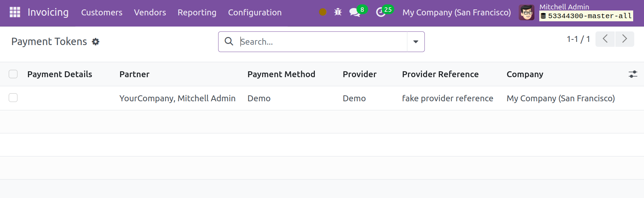
Task: Open the Customers menu
Action: pos(102,13)
